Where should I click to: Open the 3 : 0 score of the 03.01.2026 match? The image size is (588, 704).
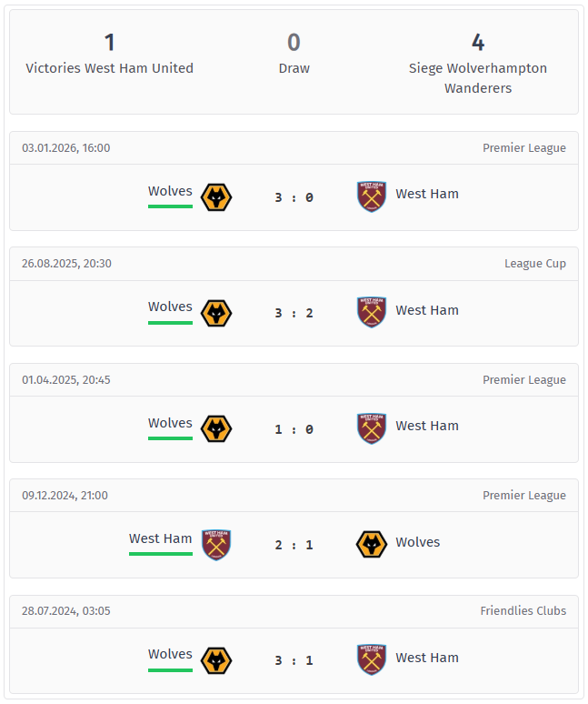click(294, 197)
